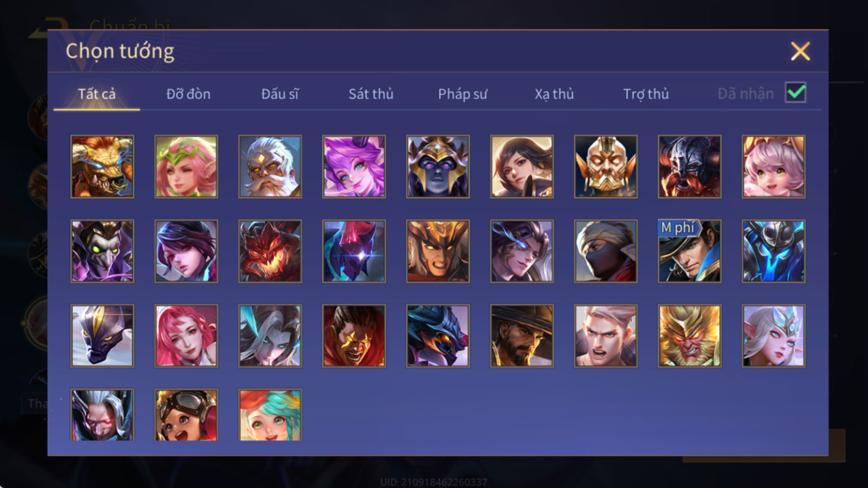Select the teal-haired girl hero portrait

270,415
